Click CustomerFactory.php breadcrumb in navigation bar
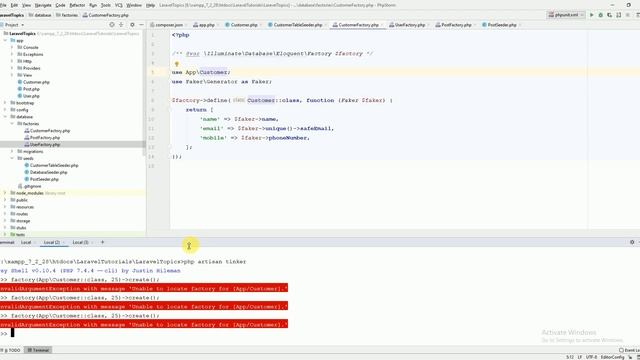 106,15
